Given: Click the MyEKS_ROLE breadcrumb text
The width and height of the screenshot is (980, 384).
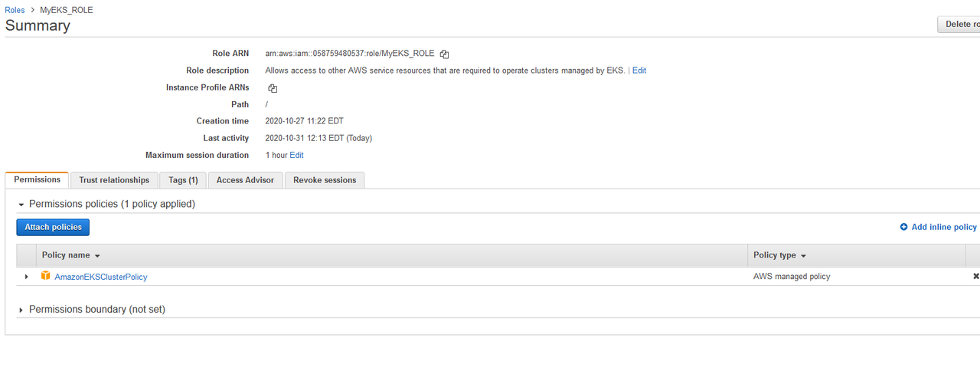Looking at the screenshot, I should click(x=67, y=11).
